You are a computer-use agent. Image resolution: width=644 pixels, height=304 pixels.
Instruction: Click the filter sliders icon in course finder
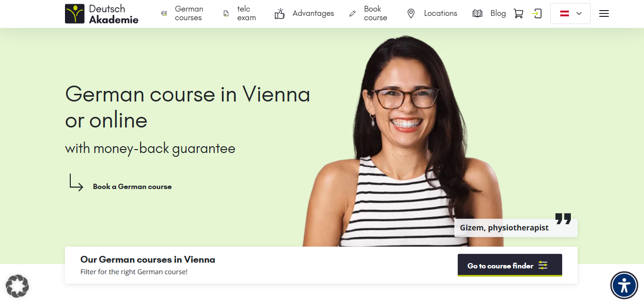(x=543, y=265)
